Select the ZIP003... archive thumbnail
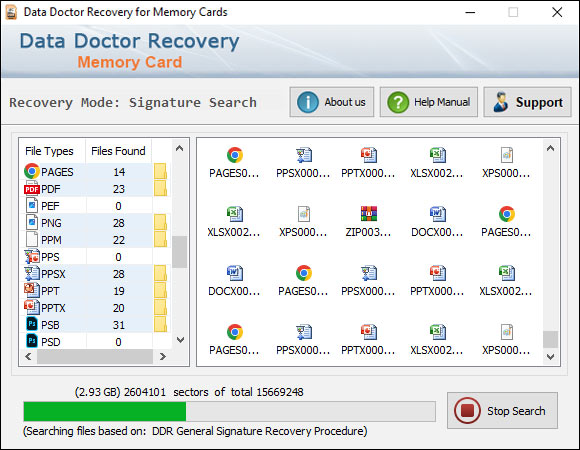Screen dimensions: 580x450 pyautogui.click(x=368, y=221)
